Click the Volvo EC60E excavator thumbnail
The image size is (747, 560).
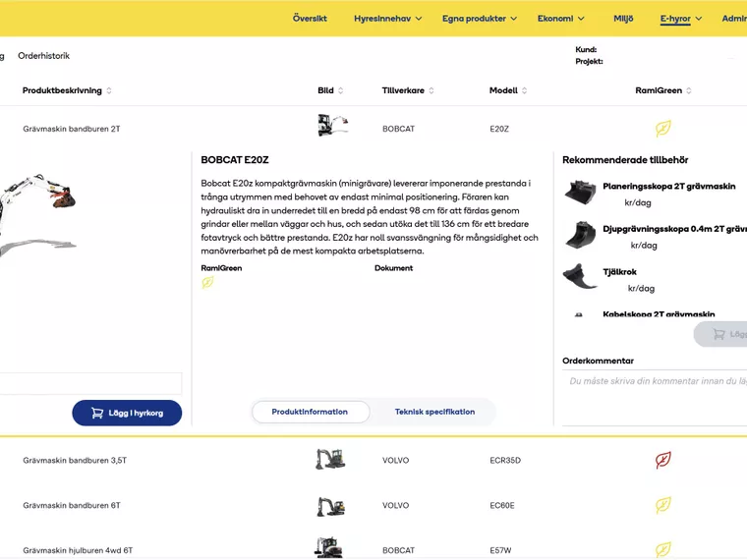click(x=330, y=506)
